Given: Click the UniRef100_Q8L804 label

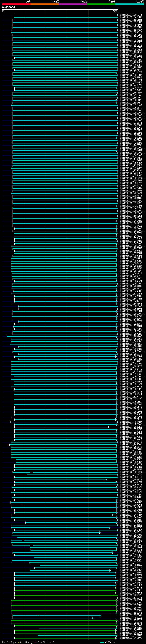Looking at the screenshot, I should [131, 80].
